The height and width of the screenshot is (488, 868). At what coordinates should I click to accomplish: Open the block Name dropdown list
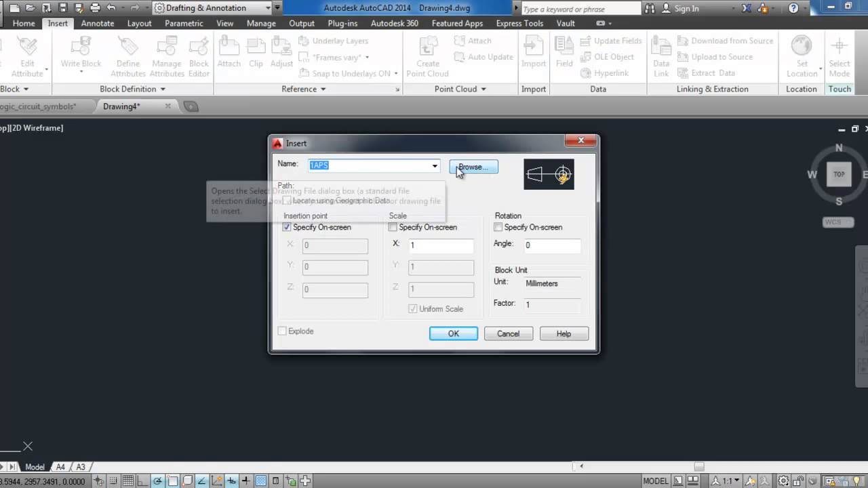point(435,165)
